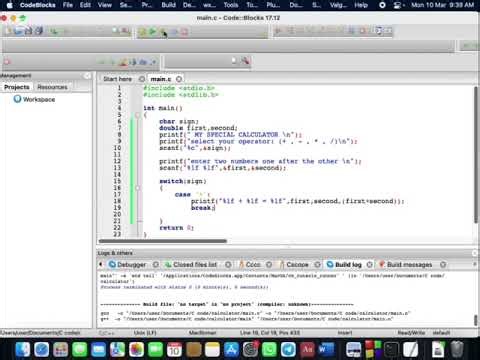
Task: Click the 'return 0;' code line
Action: (176, 228)
